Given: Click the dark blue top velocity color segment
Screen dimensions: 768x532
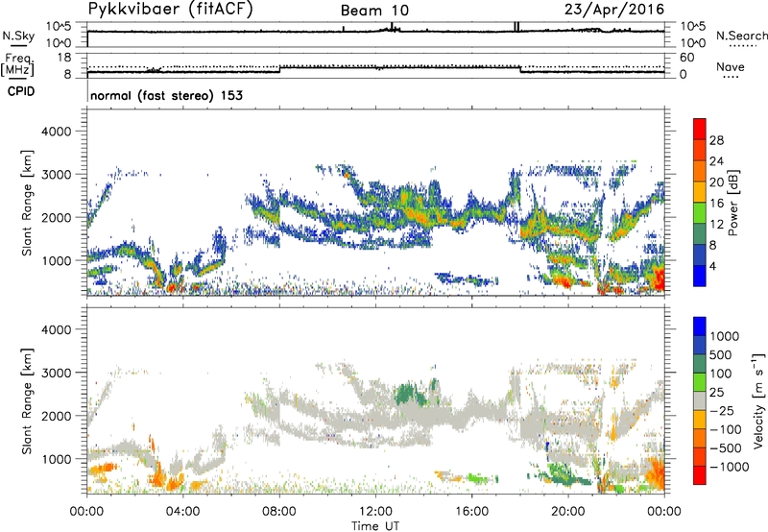Looking at the screenshot, I should tap(700, 326).
